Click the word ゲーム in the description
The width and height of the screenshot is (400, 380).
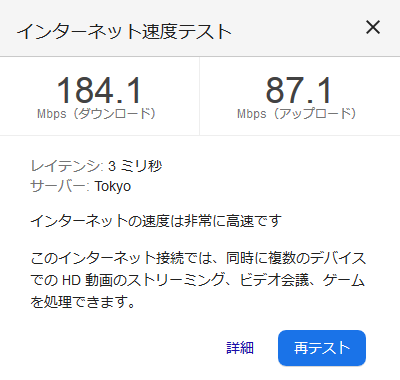tap(344, 280)
